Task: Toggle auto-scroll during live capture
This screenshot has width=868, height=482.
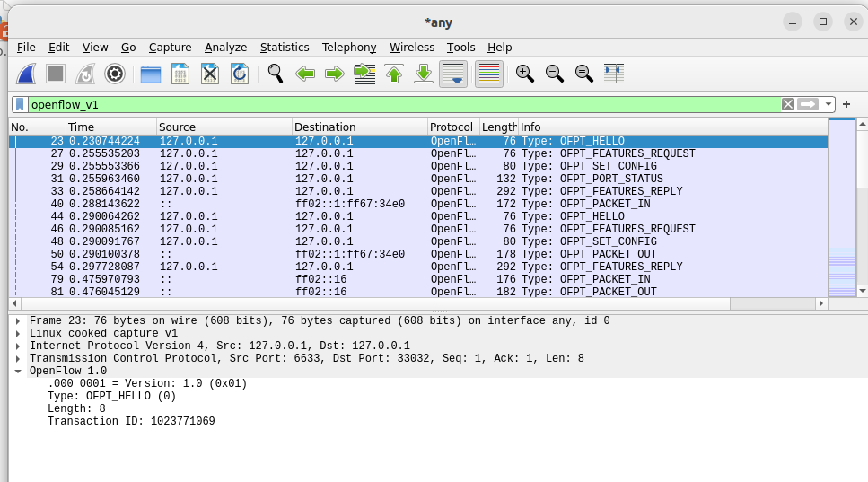Action: [x=452, y=74]
